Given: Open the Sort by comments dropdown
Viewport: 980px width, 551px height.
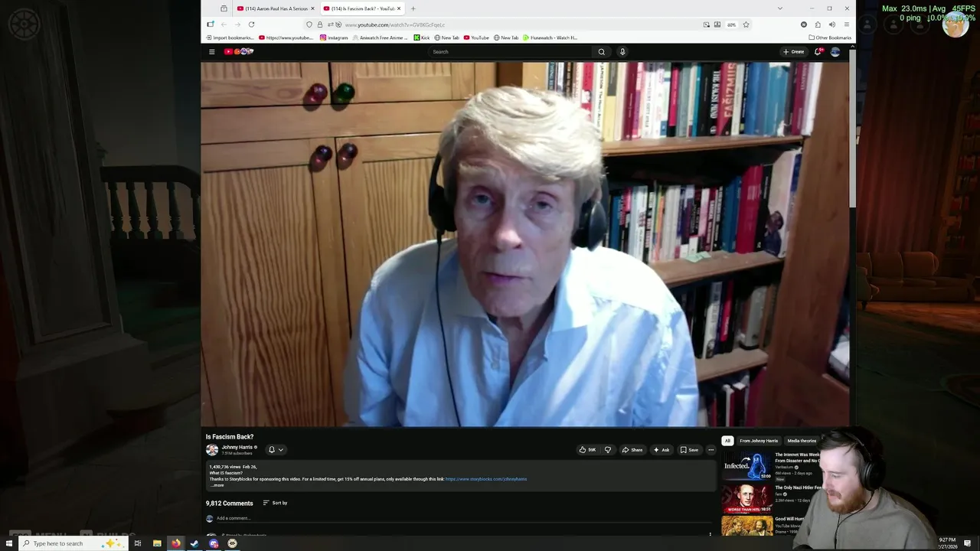Looking at the screenshot, I should (275, 503).
